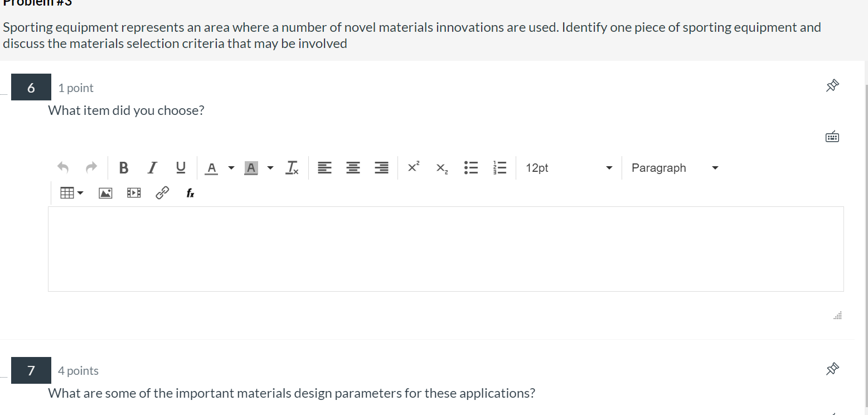The width and height of the screenshot is (868, 415).
Task: Click the "What item did you choose?" prompt
Action: (127, 110)
